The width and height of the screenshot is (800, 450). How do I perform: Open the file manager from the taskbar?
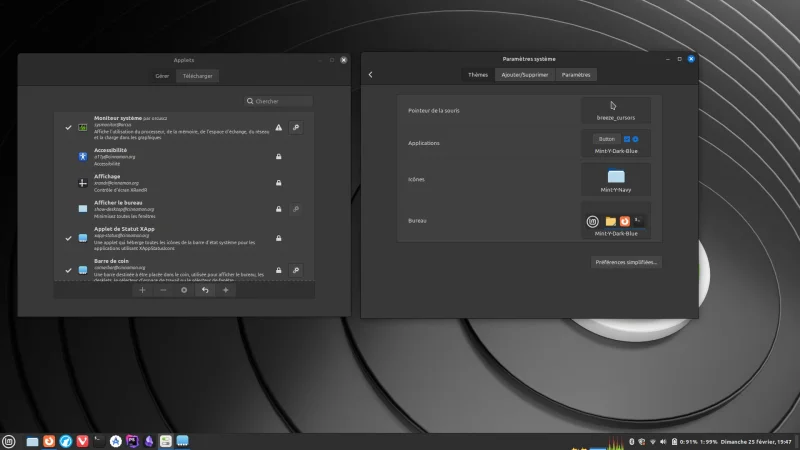32,441
